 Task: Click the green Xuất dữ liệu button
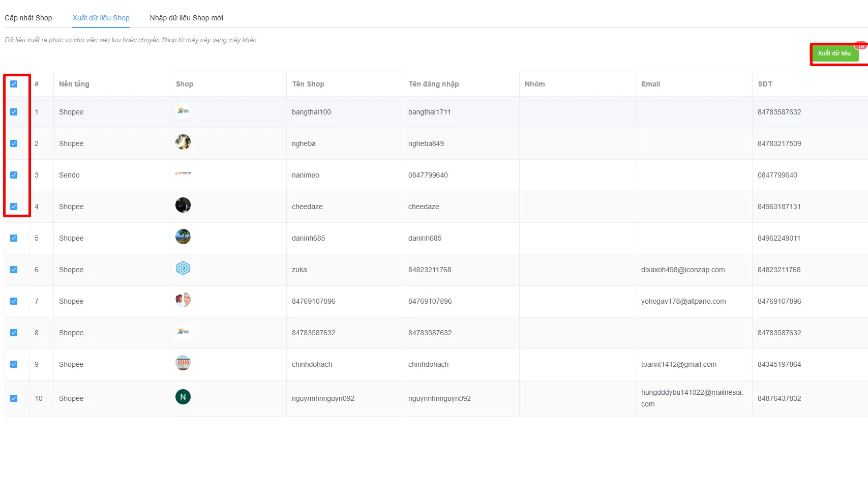coord(835,53)
